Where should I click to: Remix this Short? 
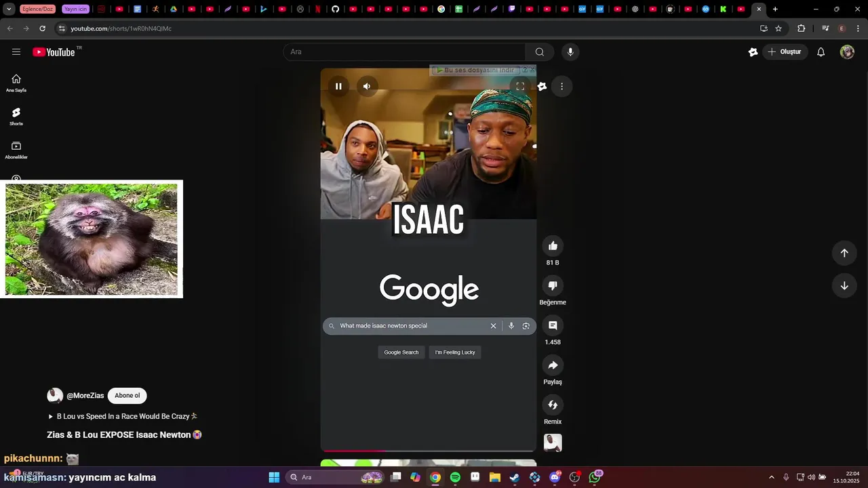pyautogui.click(x=553, y=405)
